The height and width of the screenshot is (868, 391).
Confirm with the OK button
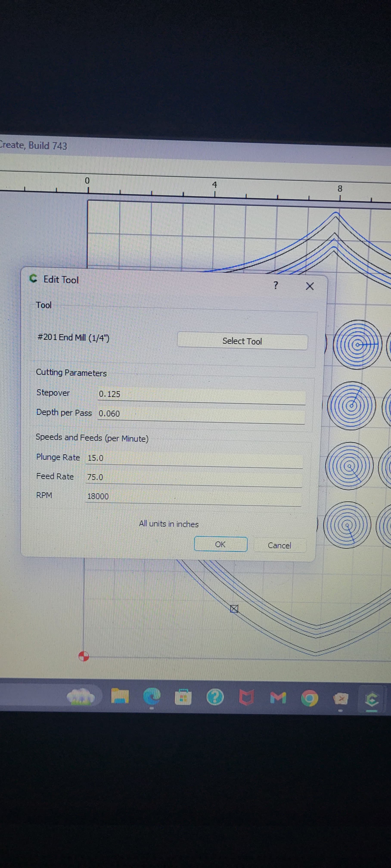pos(220,544)
